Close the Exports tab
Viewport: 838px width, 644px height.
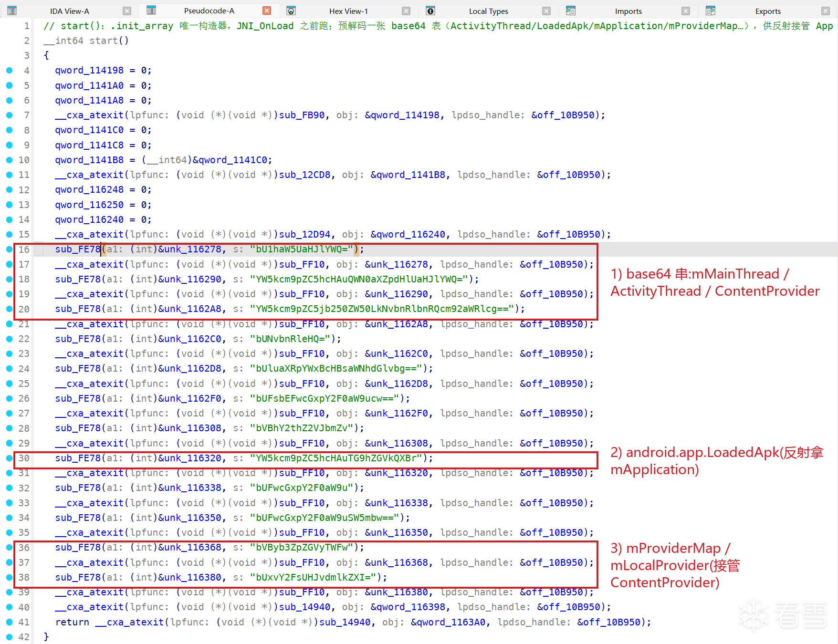click(x=826, y=11)
